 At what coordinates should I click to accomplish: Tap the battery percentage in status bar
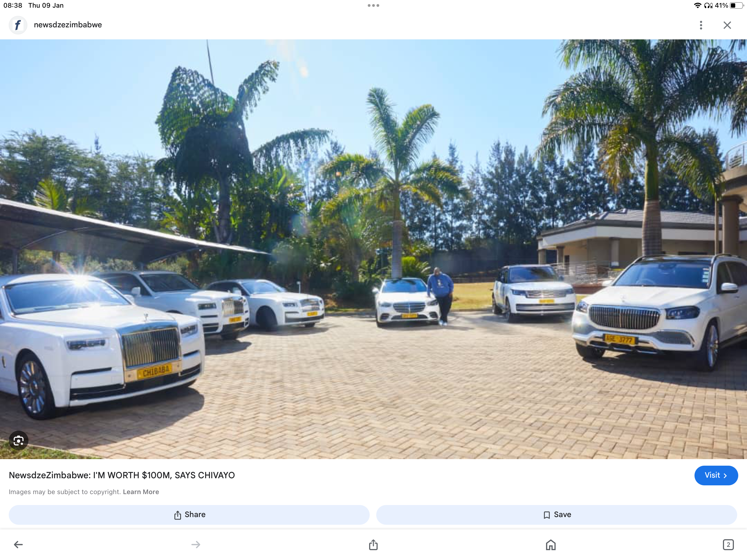[721, 5]
